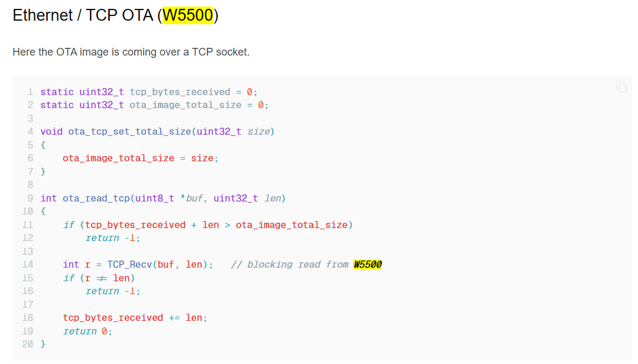Click the ota_read_tcp function name
Screen dimensions: 638x364
(96, 199)
